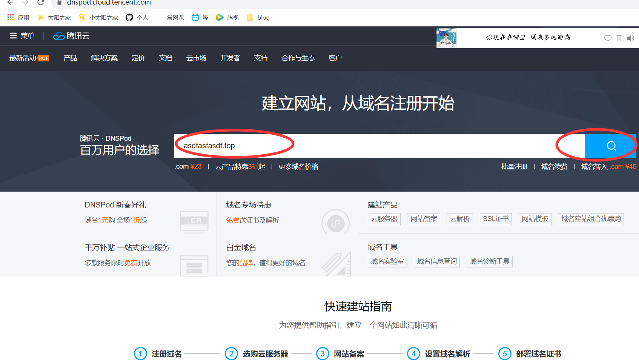Image resolution: width=639 pixels, height=364 pixels.
Task: Click the domain search input field
Action: coord(379,146)
